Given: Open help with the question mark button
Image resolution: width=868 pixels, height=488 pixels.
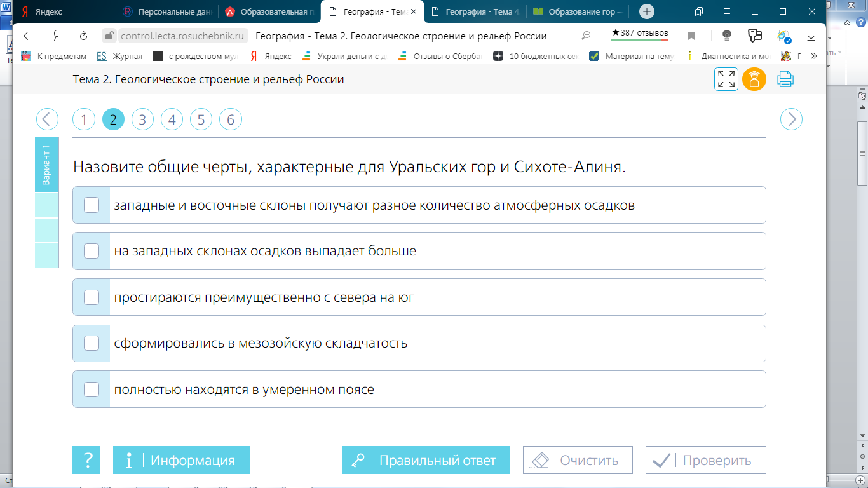Looking at the screenshot, I should click(86, 460).
